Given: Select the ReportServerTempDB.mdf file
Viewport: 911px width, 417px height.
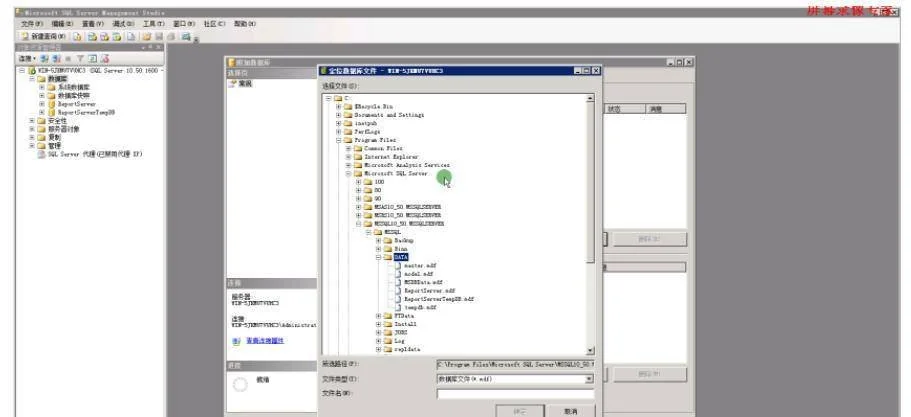Looking at the screenshot, I should (x=439, y=299).
